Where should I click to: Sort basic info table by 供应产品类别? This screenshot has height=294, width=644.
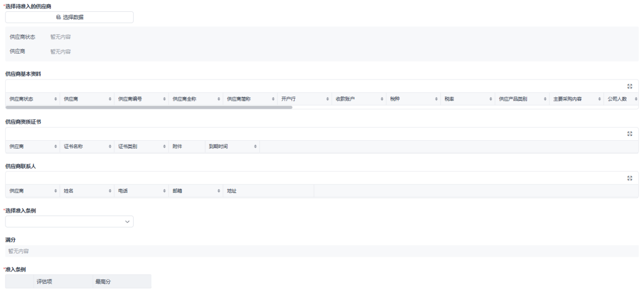coord(545,99)
